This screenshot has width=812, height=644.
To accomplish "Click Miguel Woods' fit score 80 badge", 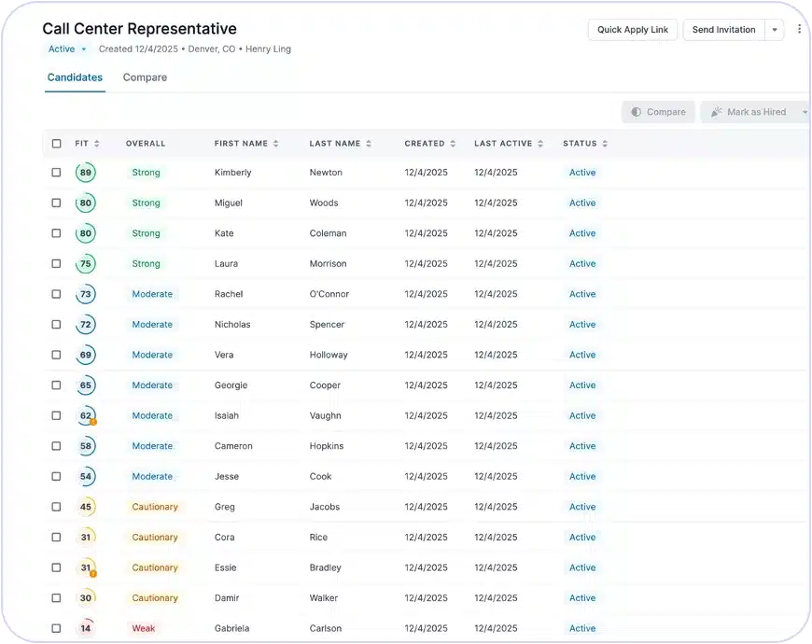I will click(x=86, y=203).
